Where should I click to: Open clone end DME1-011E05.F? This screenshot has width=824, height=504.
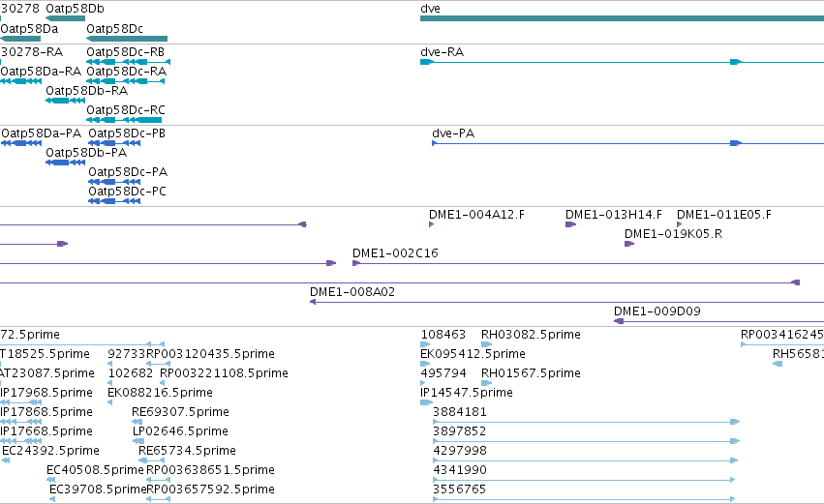pyautogui.click(x=724, y=215)
